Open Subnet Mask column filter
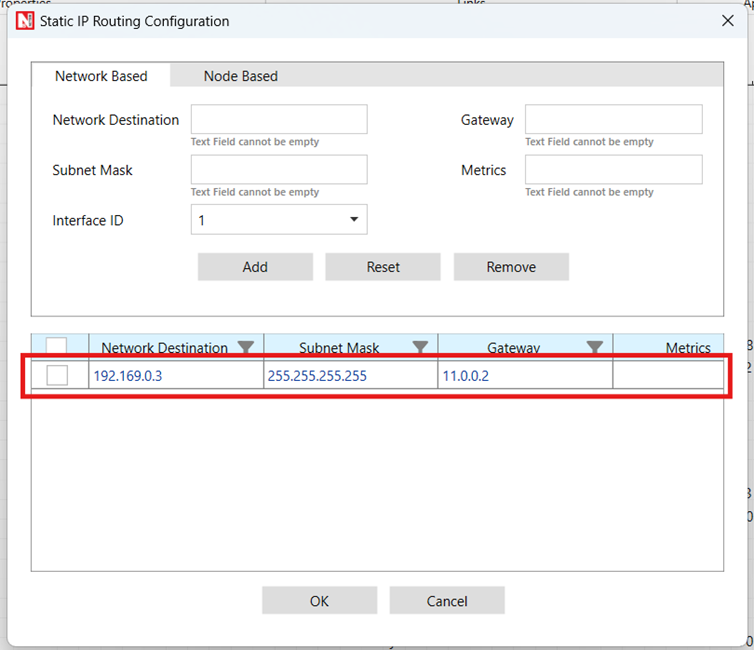This screenshot has width=754, height=650. click(x=420, y=348)
